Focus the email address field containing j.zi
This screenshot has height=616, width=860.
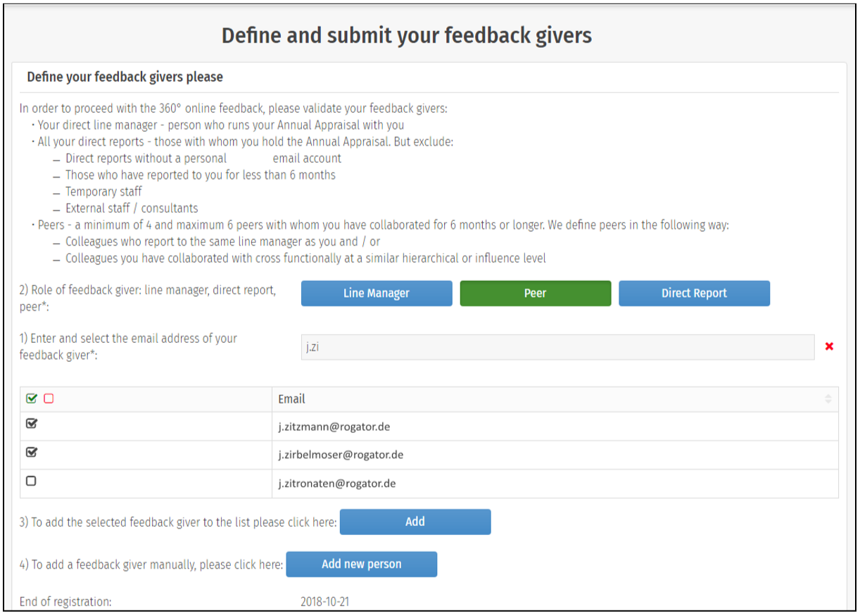point(557,347)
